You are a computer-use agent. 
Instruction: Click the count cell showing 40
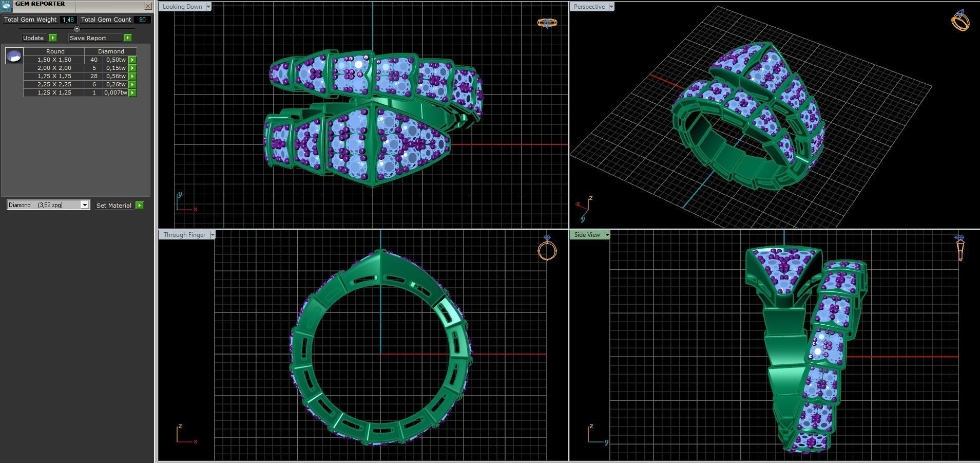(94, 60)
